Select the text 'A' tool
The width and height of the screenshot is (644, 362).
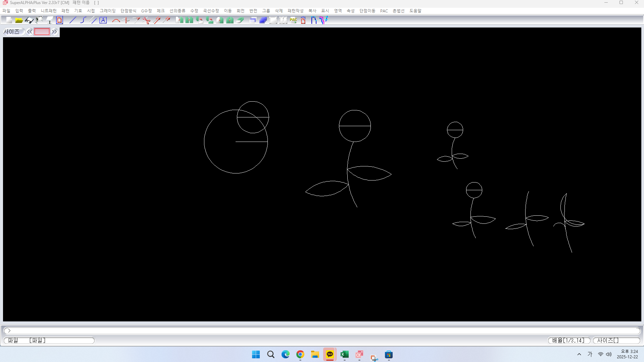103,20
